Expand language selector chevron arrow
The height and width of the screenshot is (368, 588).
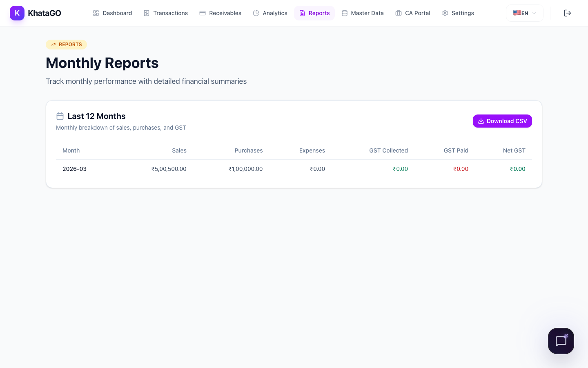(534, 13)
